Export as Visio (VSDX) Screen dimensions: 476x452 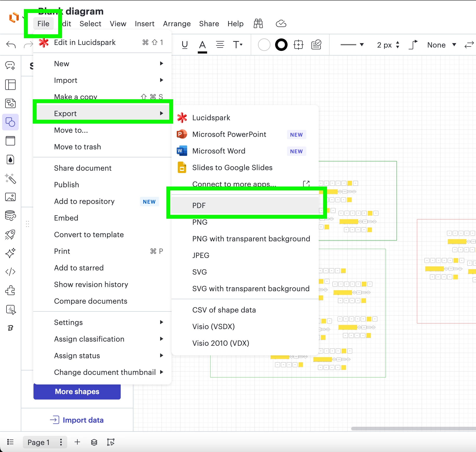(x=245, y=327)
